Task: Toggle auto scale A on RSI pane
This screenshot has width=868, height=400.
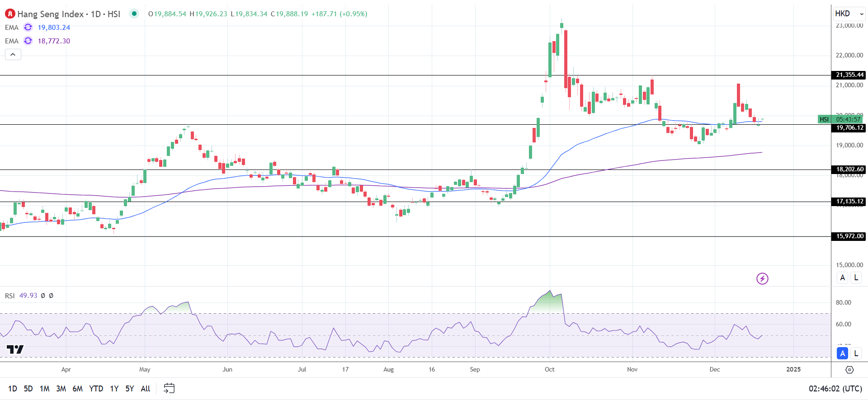Action: point(842,353)
